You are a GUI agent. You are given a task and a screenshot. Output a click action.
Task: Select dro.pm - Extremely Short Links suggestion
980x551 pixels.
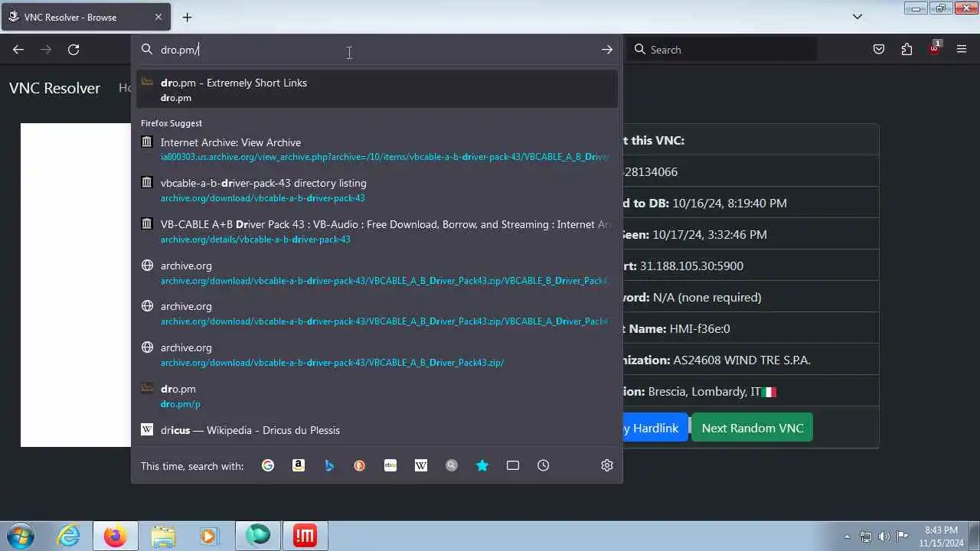(x=377, y=90)
